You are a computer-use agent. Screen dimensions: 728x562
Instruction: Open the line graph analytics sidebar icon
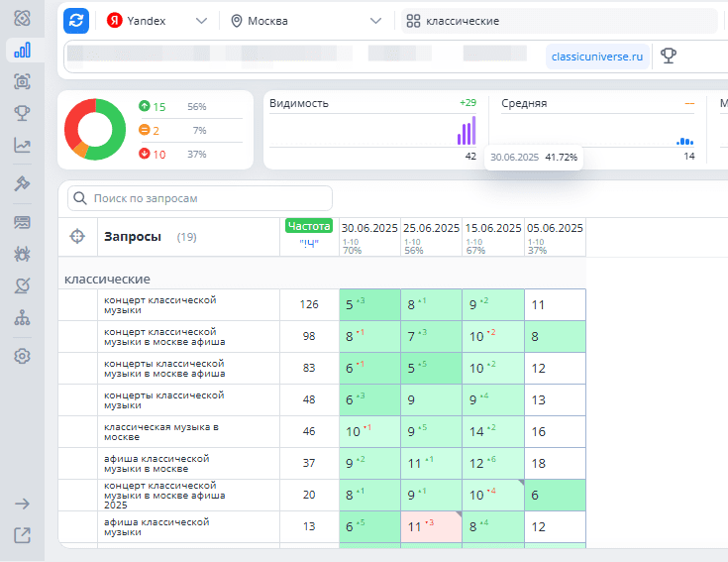pyautogui.click(x=22, y=146)
